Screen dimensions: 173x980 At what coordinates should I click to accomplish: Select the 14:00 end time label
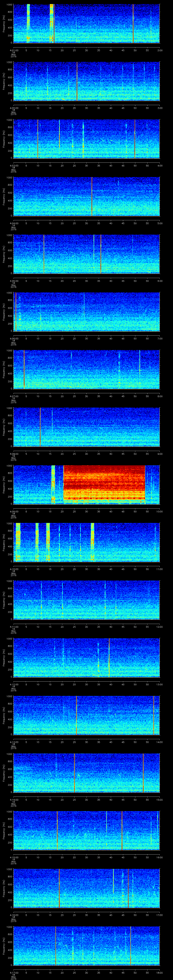pos(159,742)
